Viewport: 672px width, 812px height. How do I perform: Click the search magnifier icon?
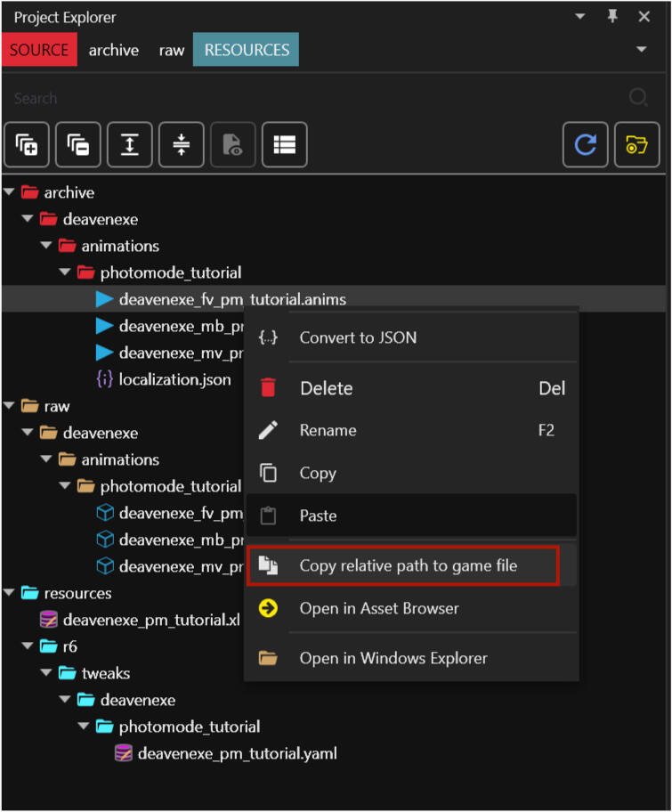[638, 98]
